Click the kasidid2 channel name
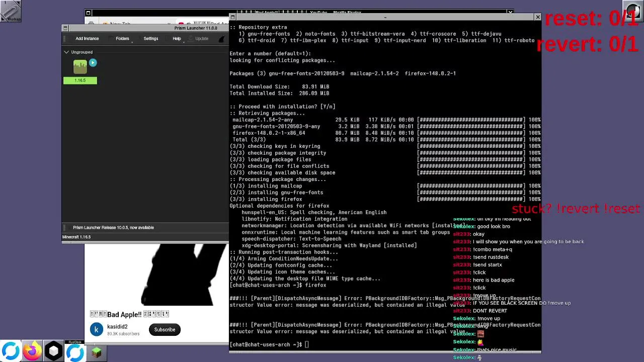Screen dimensions: 644x362 [117, 326]
